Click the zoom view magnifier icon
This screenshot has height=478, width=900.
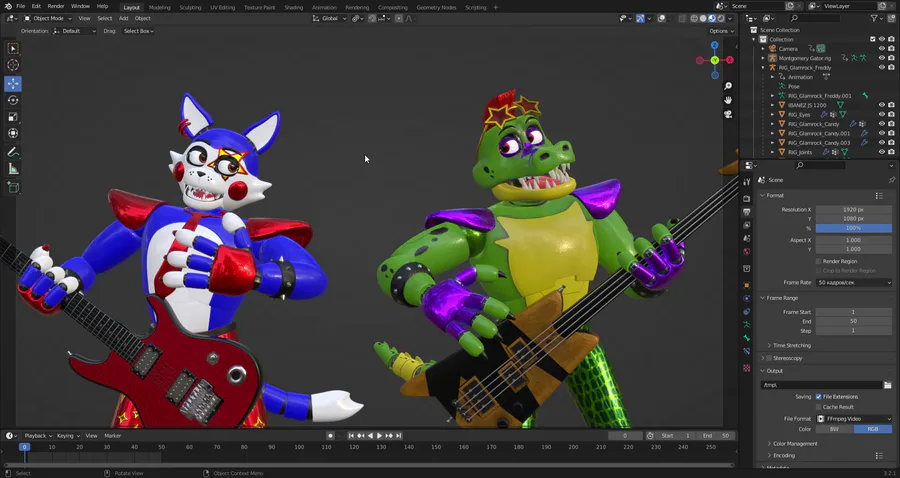(x=728, y=86)
